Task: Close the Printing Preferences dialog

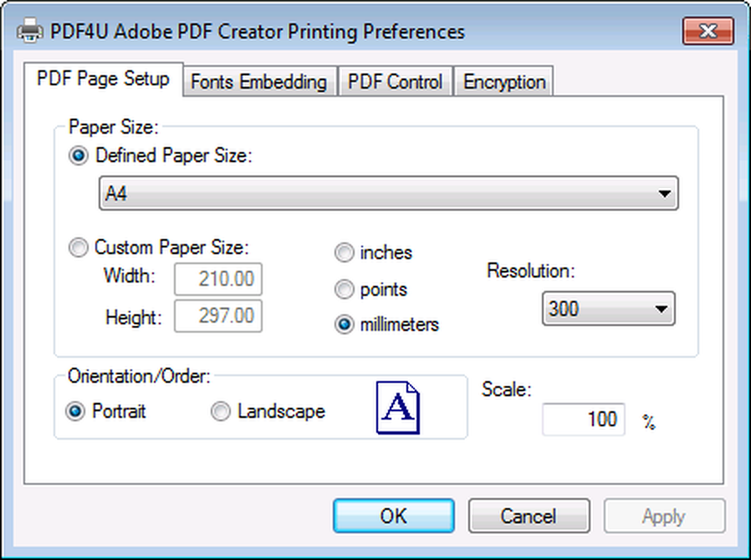Action: [x=708, y=32]
